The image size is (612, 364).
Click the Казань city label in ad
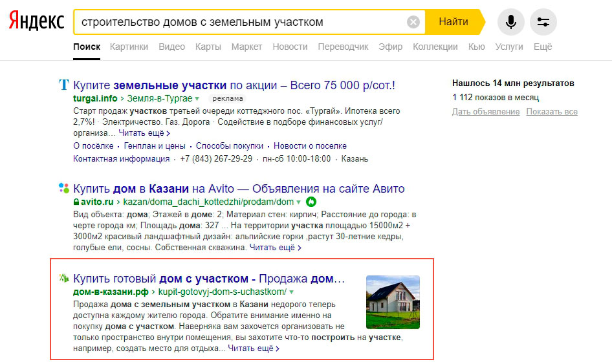tap(355, 159)
